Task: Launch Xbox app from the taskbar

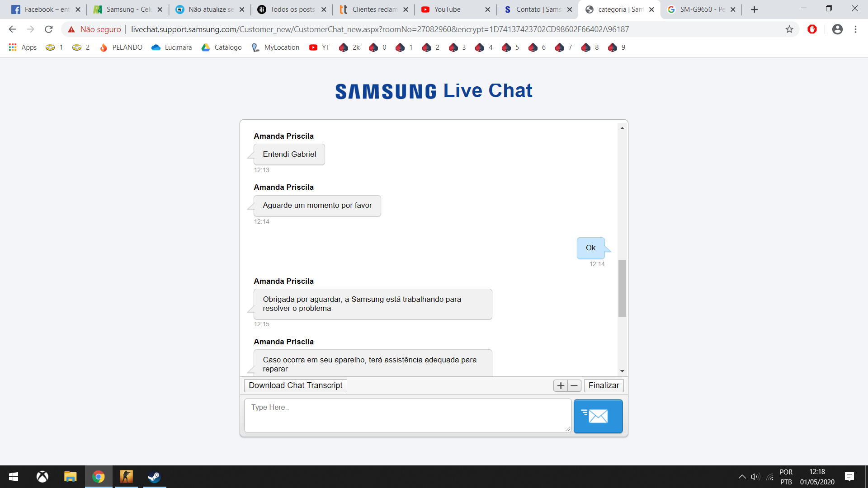Action: [x=42, y=477]
